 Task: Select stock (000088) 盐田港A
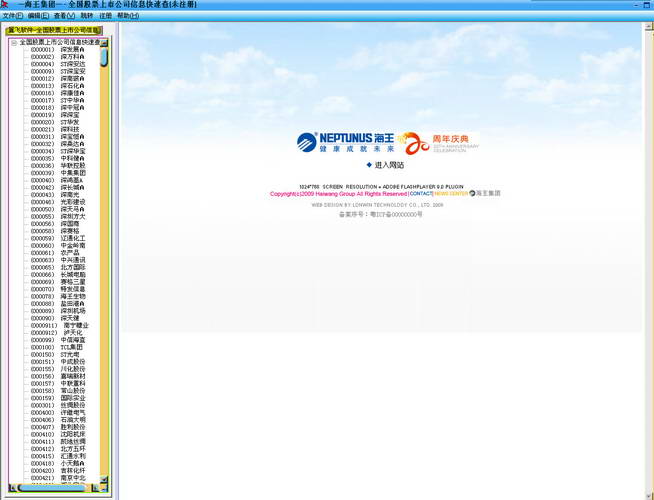click(58, 304)
